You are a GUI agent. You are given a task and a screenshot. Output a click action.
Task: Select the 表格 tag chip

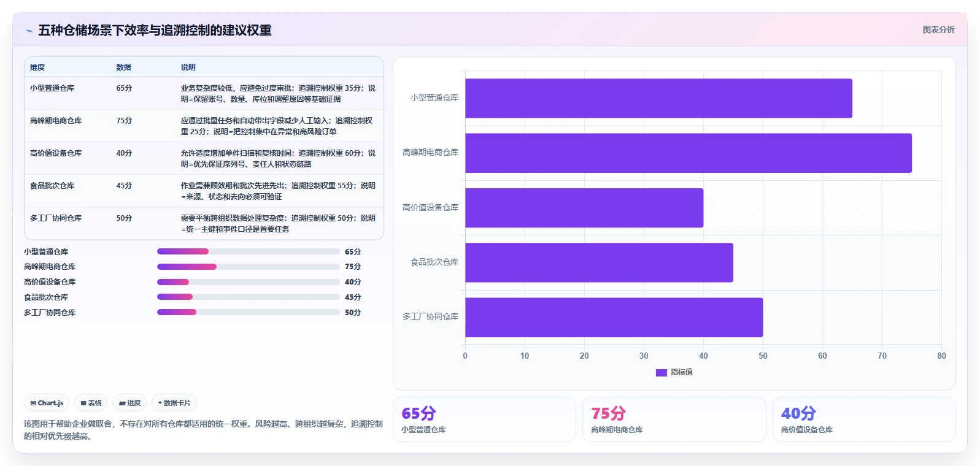click(x=91, y=403)
